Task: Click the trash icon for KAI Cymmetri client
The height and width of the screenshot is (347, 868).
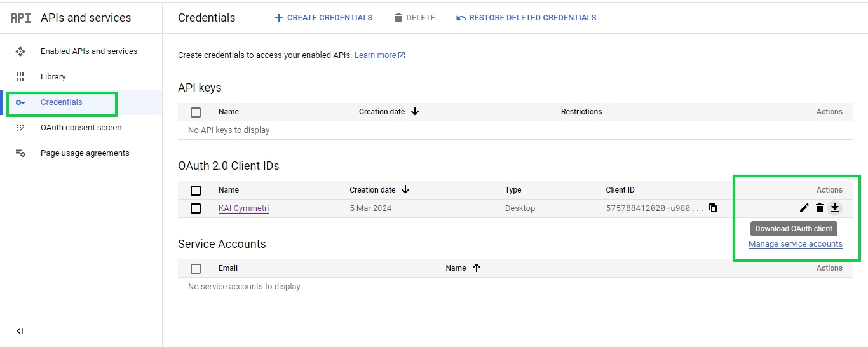Action: (x=820, y=208)
